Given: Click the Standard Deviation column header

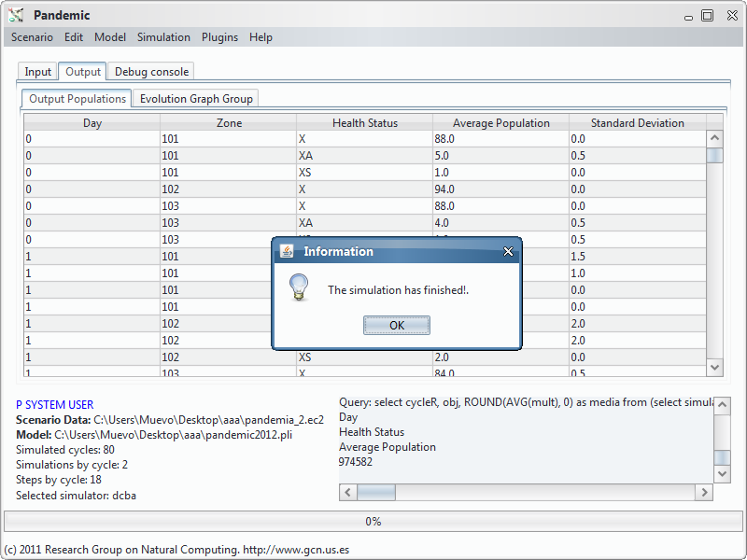Looking at the screenshot, I should pyautogui.click(x=638, y=123).
